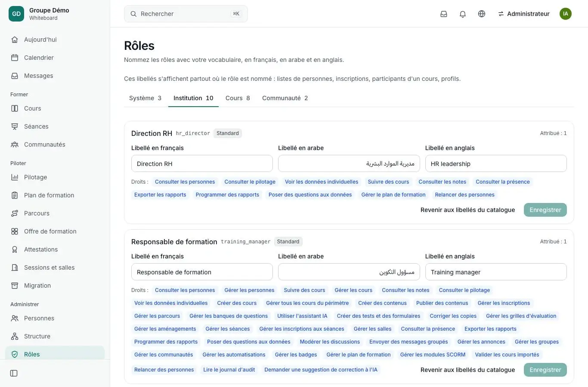
Task: Focus the Rechercher search field
Action: point(186,14)
